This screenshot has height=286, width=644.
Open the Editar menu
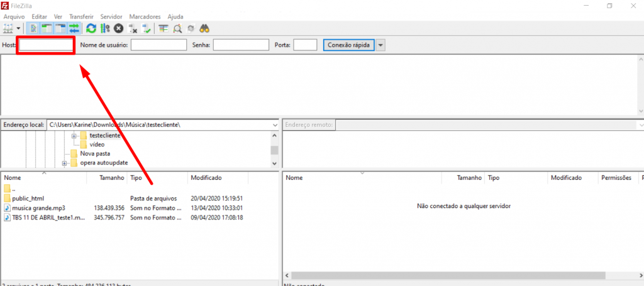click(40, 17)
